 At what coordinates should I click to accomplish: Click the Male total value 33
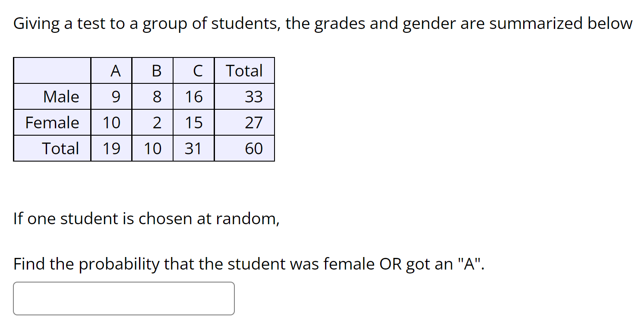[254, 96]
